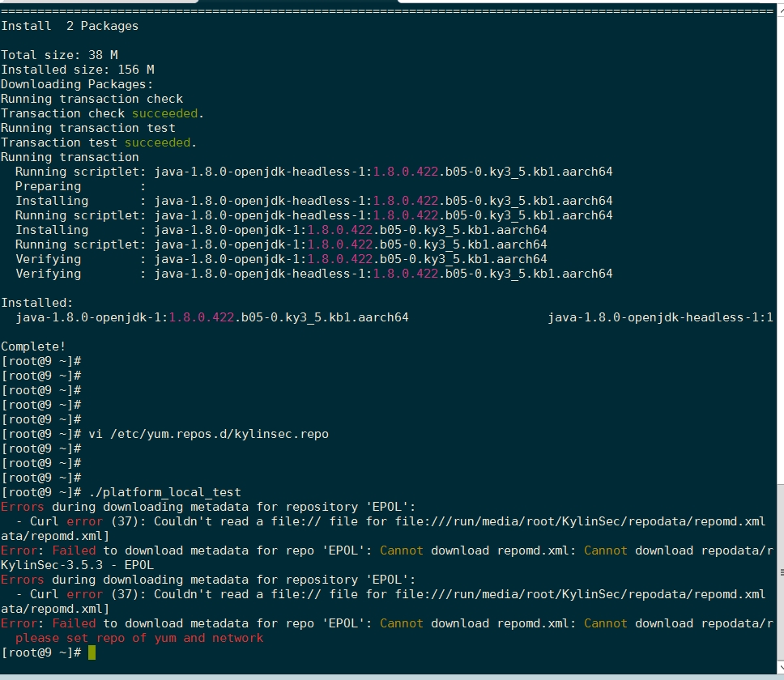Screen dimensions: 784x680
Task: Click "Running transaction check" output line
Action: pos(92,99)
